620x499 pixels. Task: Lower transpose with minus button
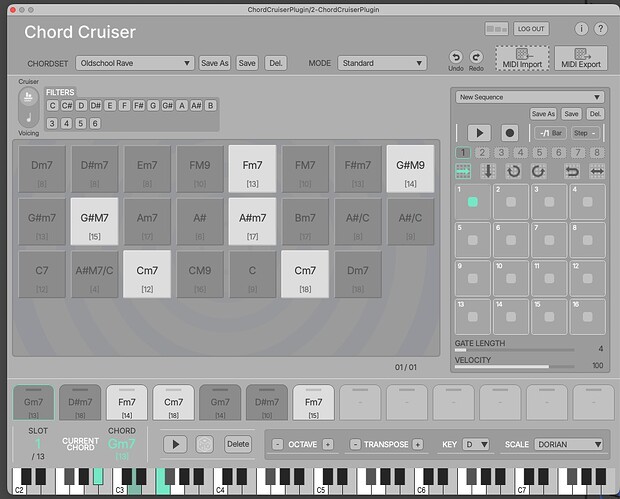tap(355, 444)
